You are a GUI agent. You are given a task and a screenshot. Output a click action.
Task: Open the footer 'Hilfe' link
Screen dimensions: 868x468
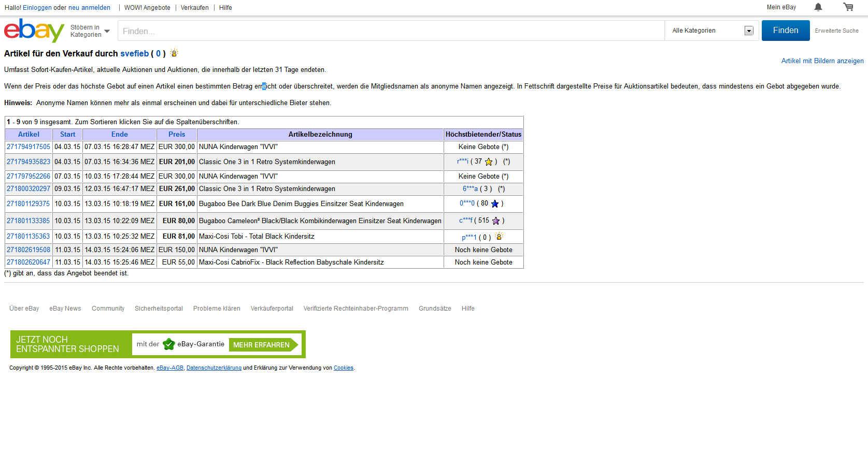coord(468,309)
